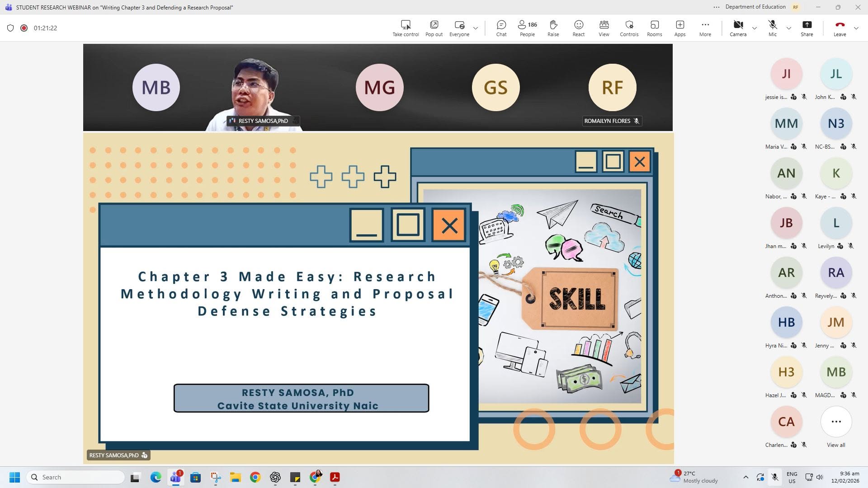
Task: Click the weather widget in taskbar
Action: coord(694,477)
